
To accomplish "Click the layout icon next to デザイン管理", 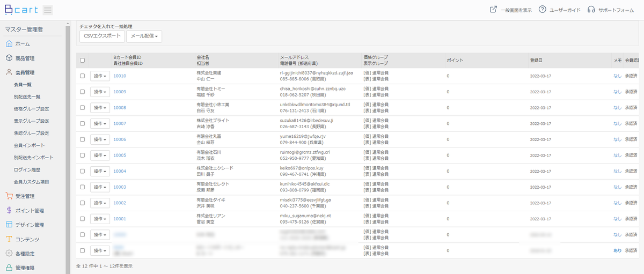I will [x=9, y=225].
